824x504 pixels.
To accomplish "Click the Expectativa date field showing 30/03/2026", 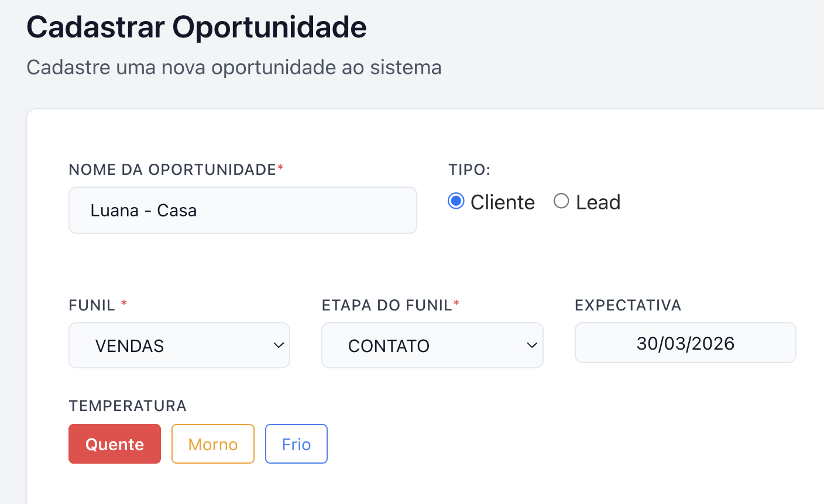I will [x=685, y=343].
